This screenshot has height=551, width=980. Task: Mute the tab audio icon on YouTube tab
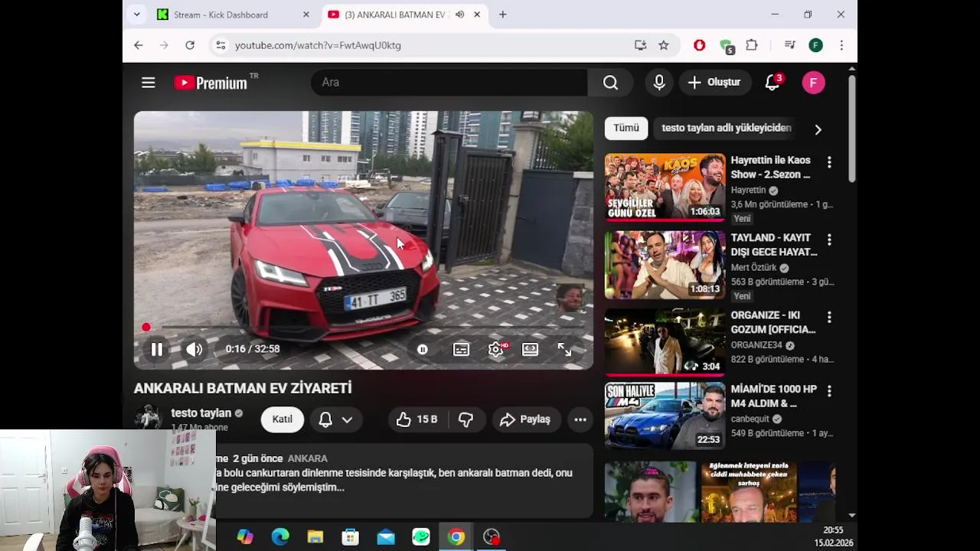[x=459, y=15]
